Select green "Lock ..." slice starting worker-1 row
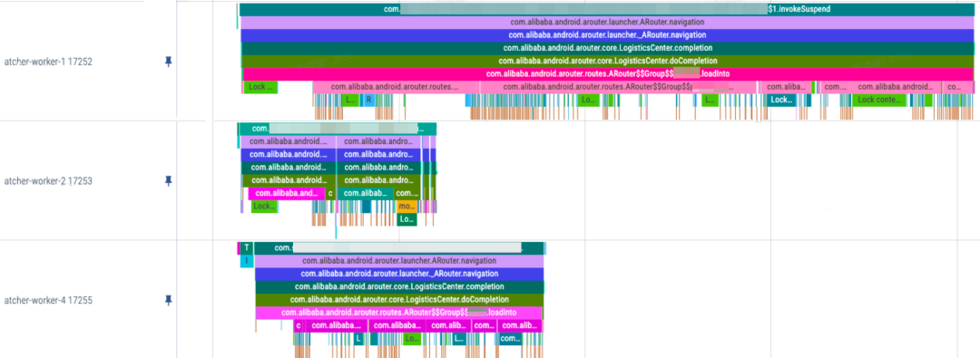 260,87
